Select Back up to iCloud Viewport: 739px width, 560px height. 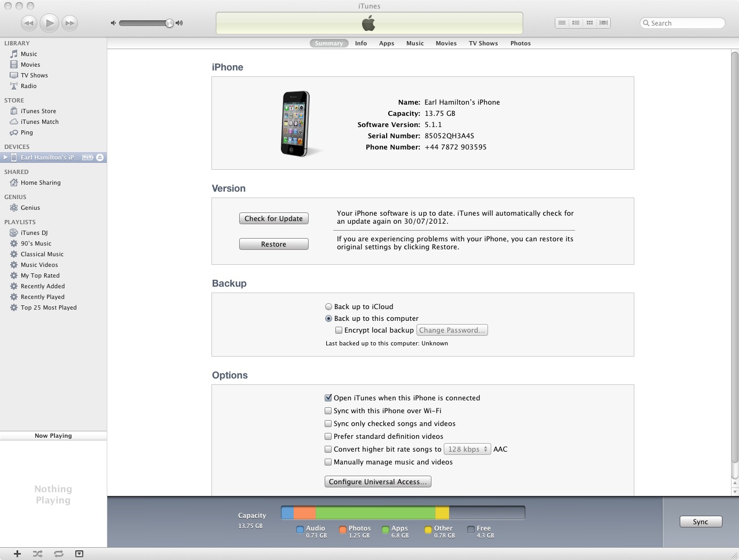point(328,306)
